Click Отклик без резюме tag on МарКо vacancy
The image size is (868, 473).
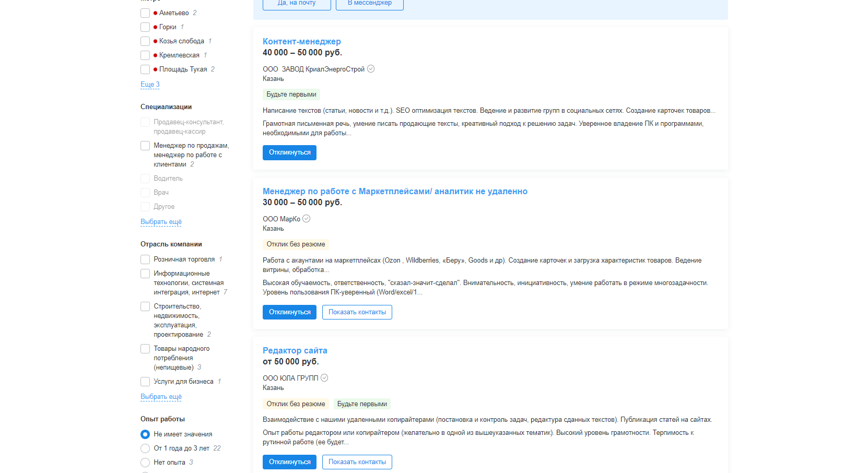296,244
